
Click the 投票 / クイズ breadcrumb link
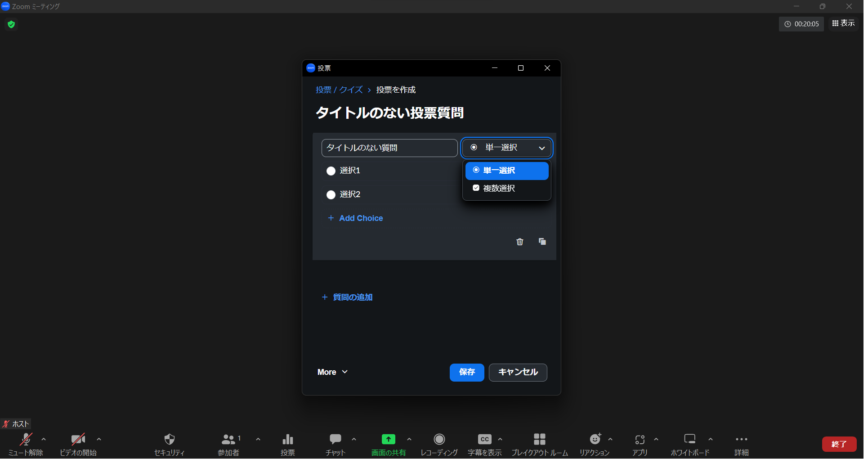(339, 90)
